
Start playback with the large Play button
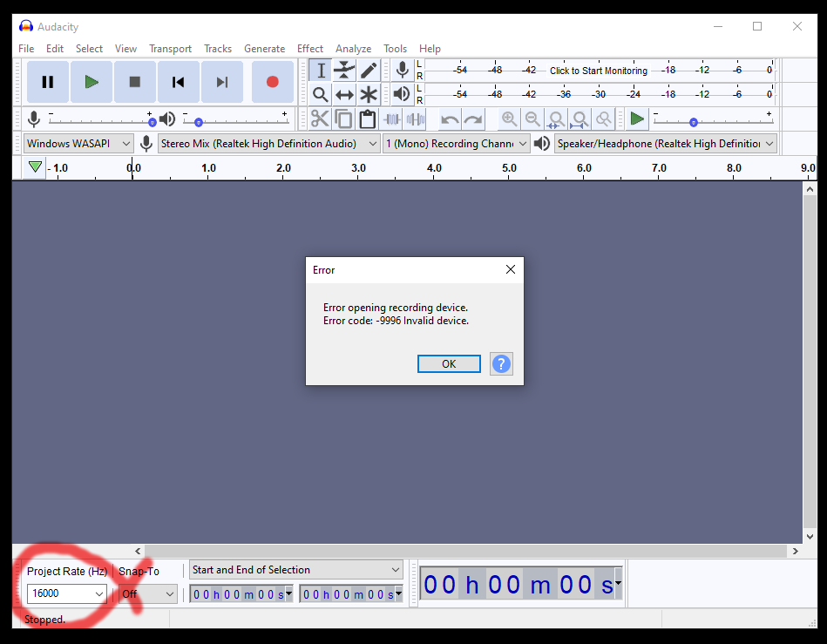point(92,82)
